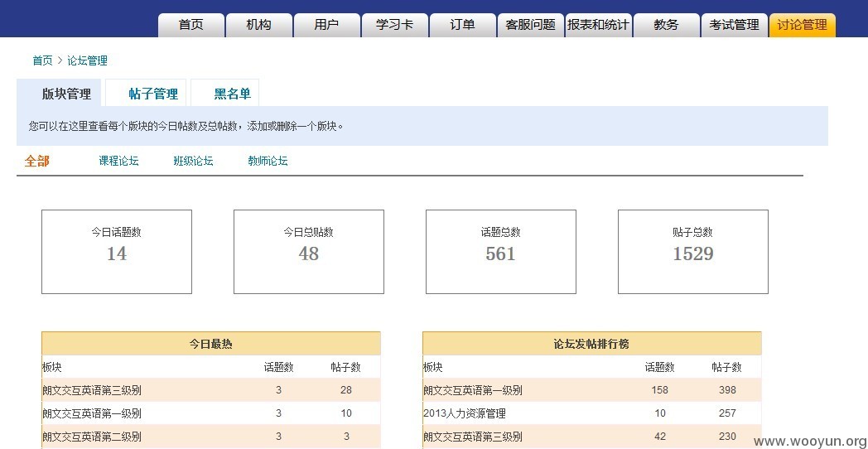
Task: Select the 学习卡 navigation tab
Action: tap(395, 25)
